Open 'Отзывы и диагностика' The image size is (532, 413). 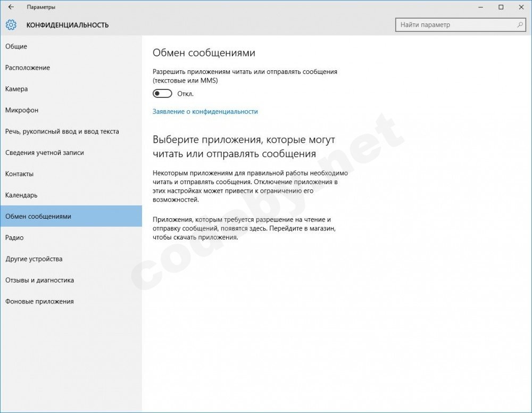pyautogui.click(x=71, y=280)
